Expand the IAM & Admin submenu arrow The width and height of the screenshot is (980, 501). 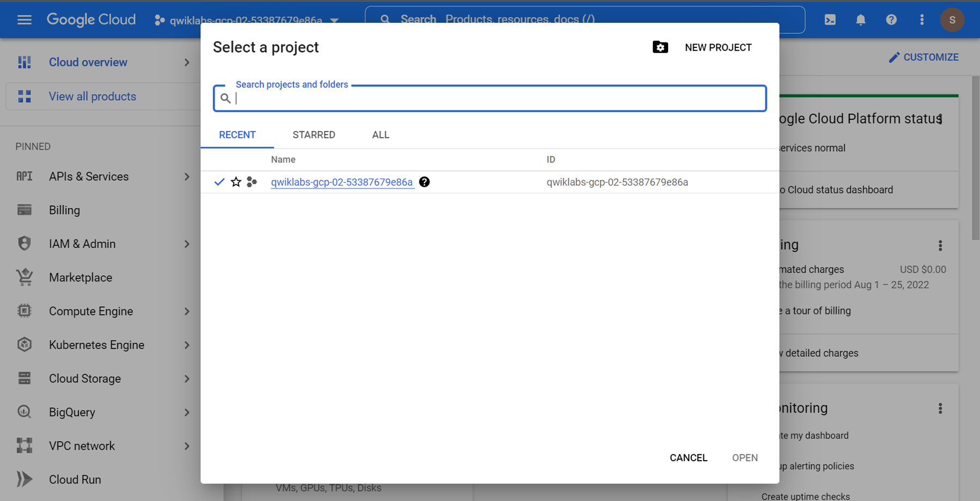187,244
